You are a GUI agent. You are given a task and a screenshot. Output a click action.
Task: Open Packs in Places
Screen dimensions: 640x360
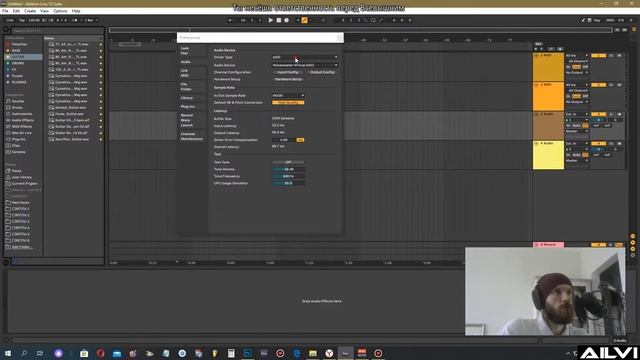coord(16,171)
